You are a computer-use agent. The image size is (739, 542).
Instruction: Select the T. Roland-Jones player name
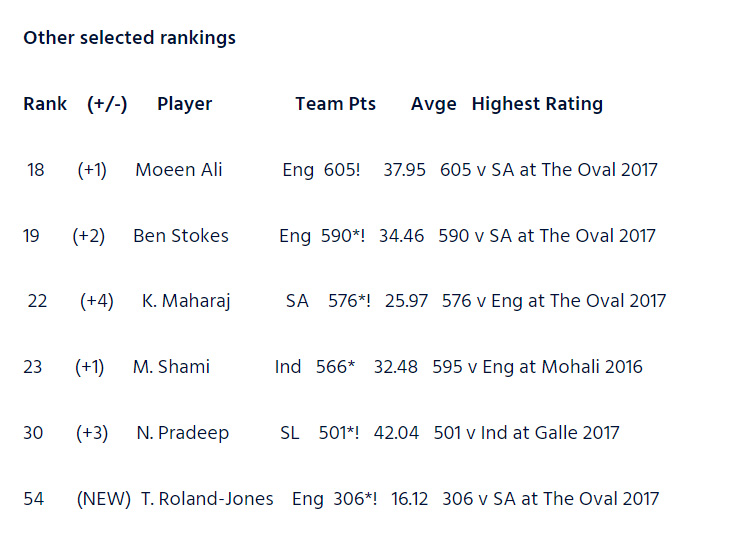point(207,499)
